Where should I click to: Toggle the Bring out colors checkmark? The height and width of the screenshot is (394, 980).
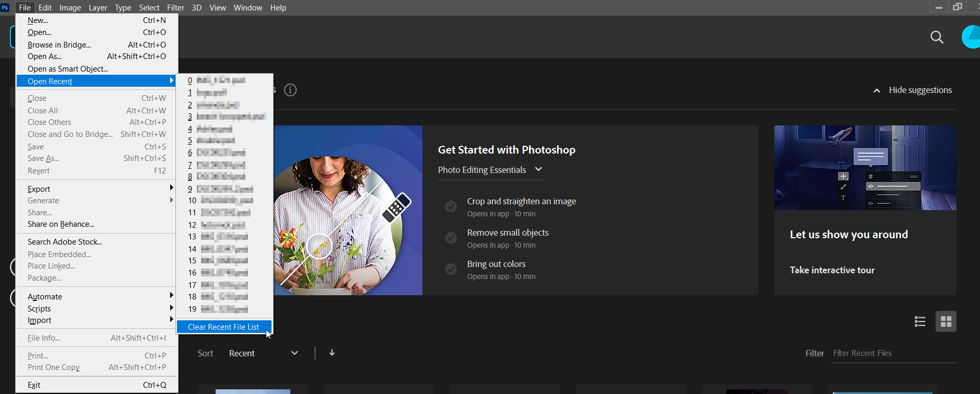pos(451,269)
